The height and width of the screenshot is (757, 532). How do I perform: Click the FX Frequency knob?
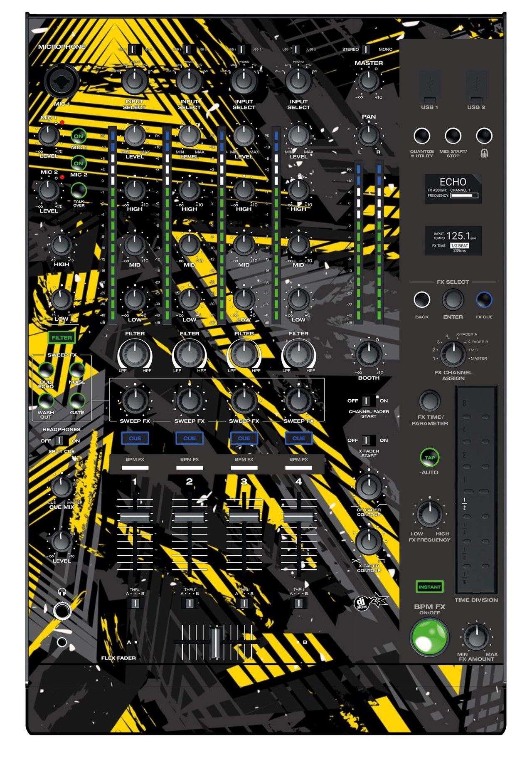pyautogui.click(x=430, y=514)
